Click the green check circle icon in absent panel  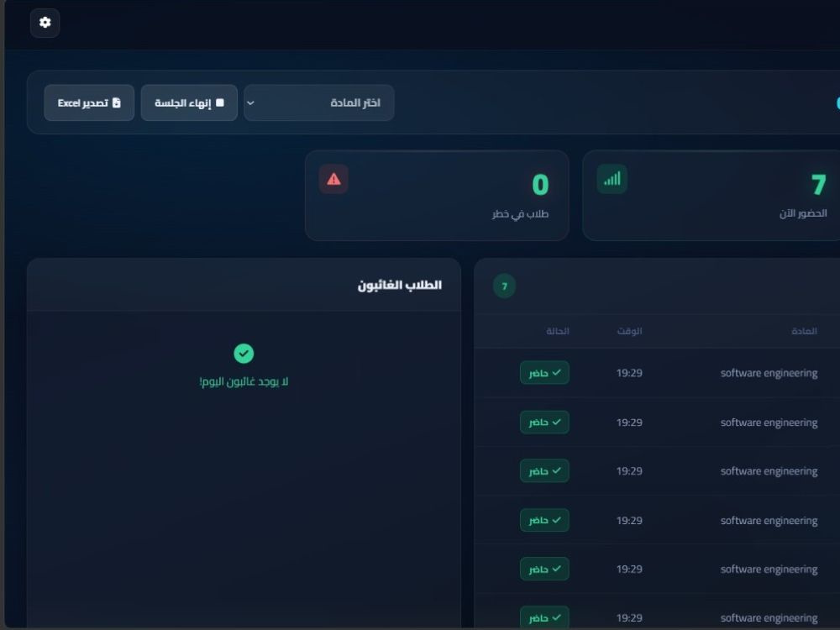[x=244, y=354]
